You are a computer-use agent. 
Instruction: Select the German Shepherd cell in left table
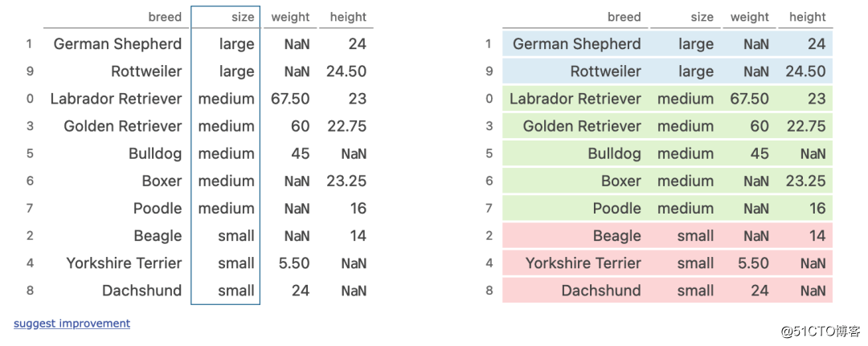[x=117, y=44]
